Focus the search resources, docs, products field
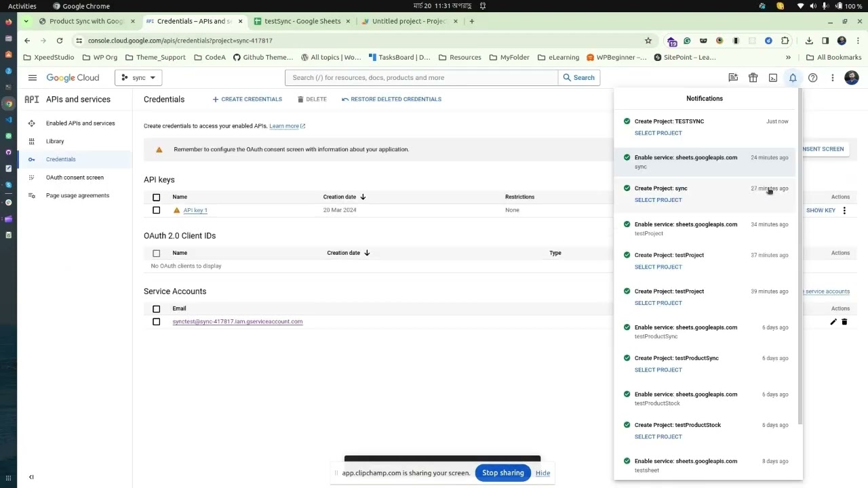The height and width of the screenshot is (488, 868). pyautogui.click(x=422, y=78)
